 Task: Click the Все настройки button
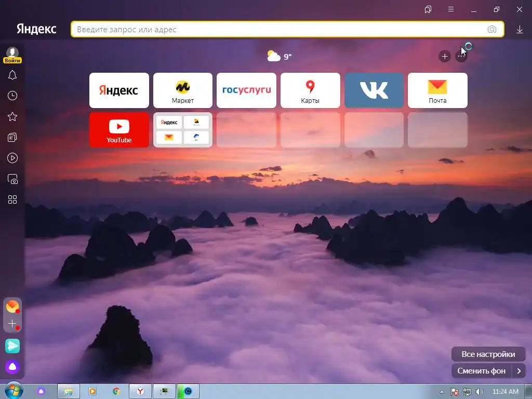click(x=488, y=354)
